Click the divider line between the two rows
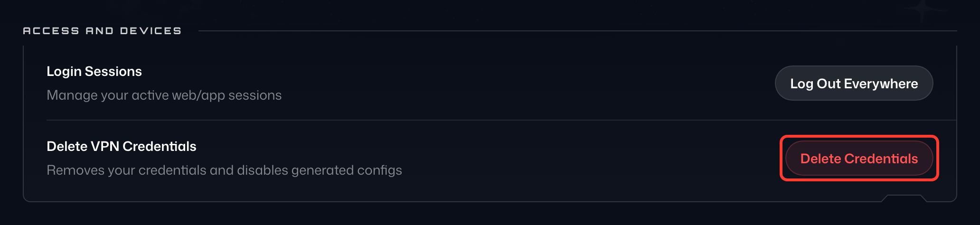The height and width of the screenshot is (225, 980). click(x=501, y=120)
